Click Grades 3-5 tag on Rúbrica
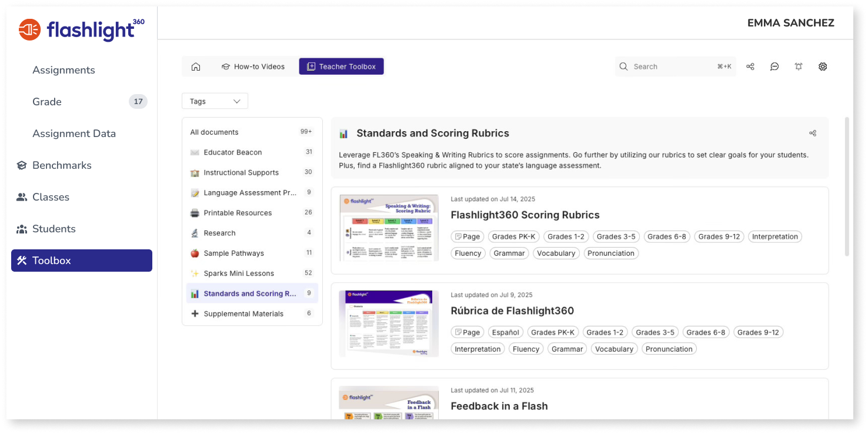This screenshot has height=434, width=868. point(655,332)
